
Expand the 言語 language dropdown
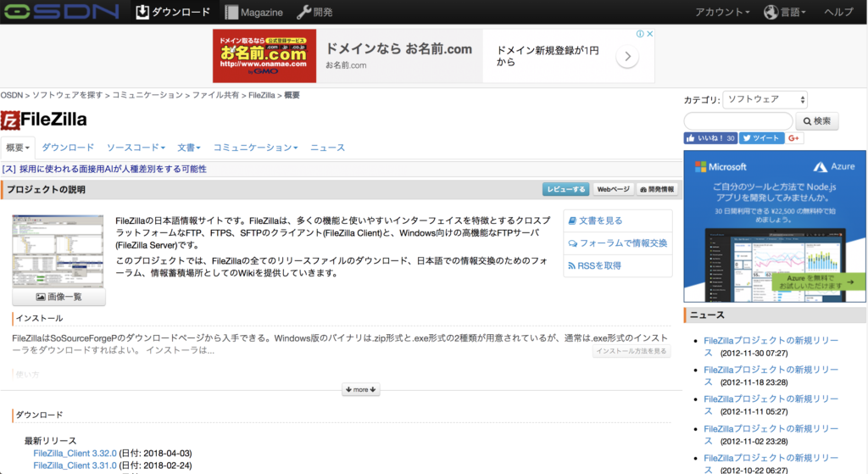[784, 12]
